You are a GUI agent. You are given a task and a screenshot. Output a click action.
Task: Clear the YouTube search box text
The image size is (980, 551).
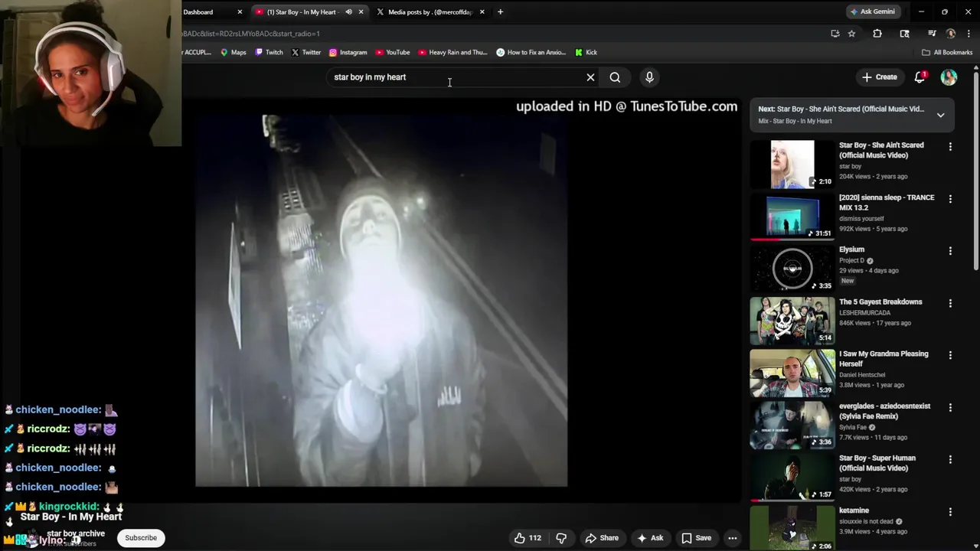coord(590,77)
